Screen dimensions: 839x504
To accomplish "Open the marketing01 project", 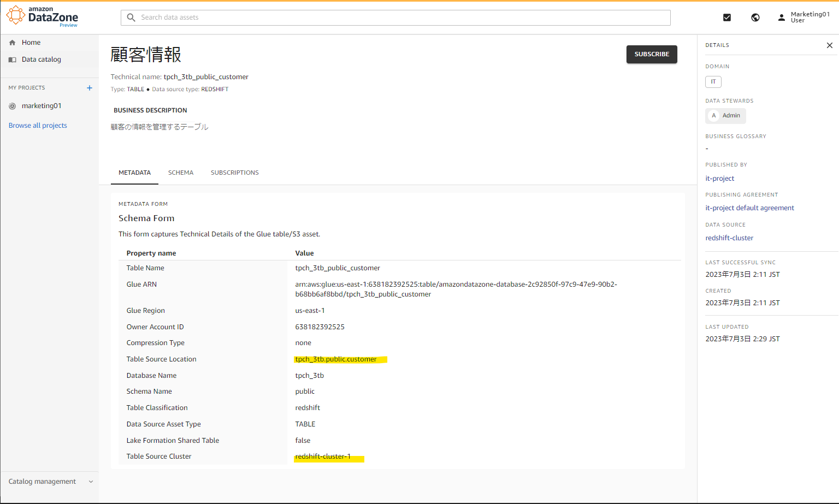I will pyautogui.click(x=42, y=106).
